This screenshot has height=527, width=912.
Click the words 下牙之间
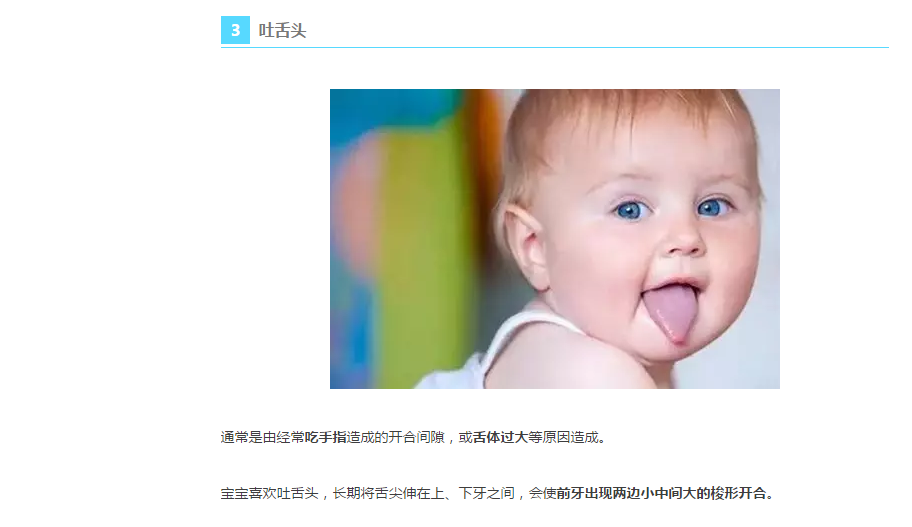click(486, 493)
